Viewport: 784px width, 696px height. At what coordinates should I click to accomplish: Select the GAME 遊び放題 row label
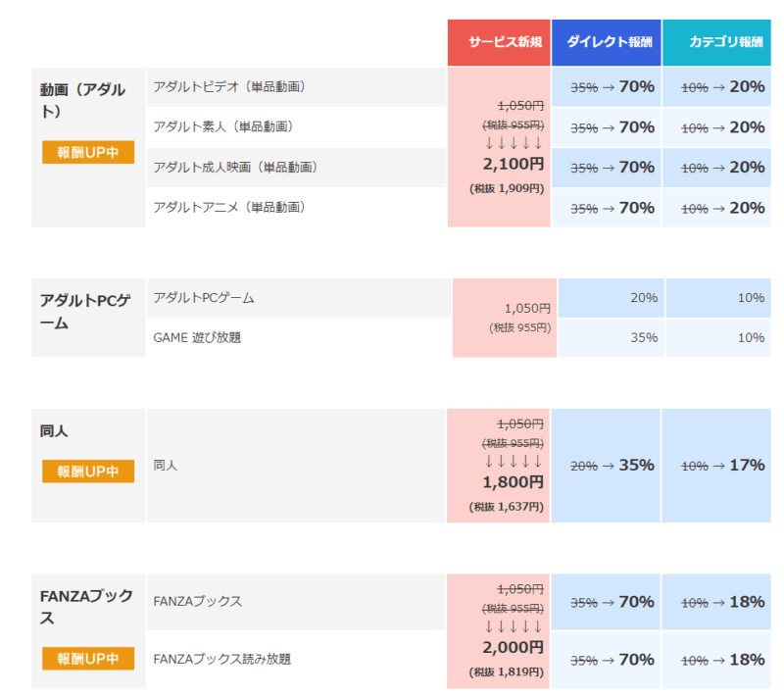(x=198, y=337)
